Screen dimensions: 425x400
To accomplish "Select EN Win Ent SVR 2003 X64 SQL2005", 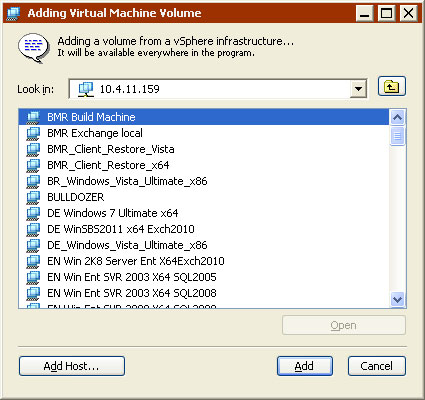I will 204,277.
